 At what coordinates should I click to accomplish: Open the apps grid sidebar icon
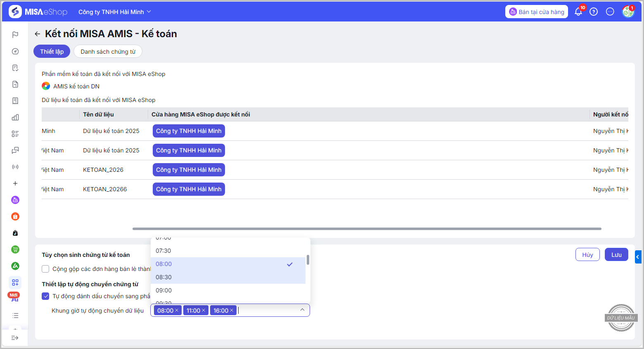tap(15, 283)
